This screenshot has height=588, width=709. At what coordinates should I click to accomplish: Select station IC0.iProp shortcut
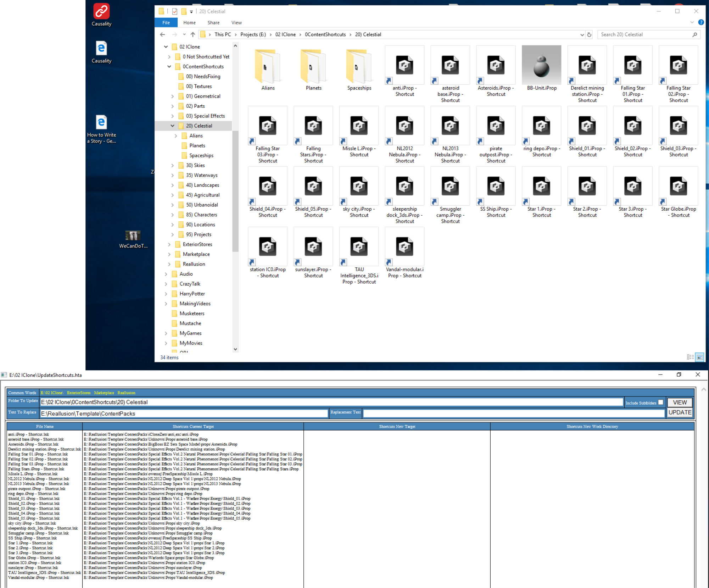268,253
